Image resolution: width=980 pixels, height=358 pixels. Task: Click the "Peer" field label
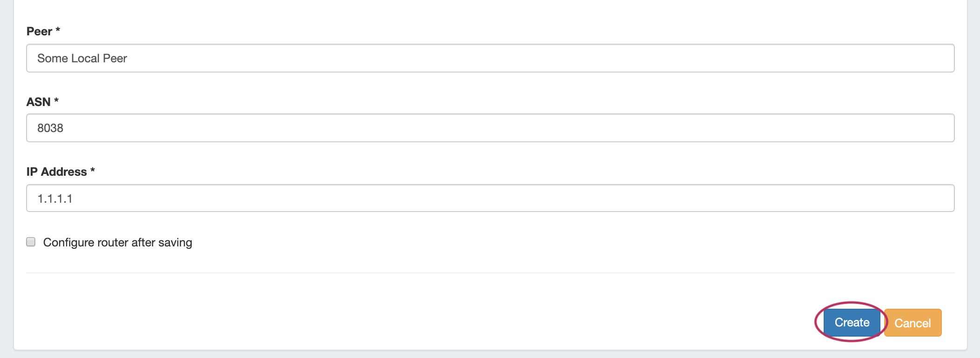coord(39,31)
